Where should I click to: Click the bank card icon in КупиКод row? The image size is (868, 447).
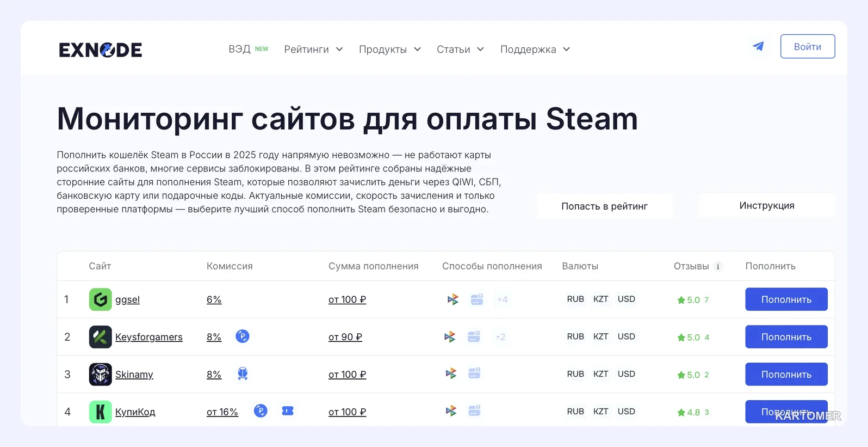(474, 411)
